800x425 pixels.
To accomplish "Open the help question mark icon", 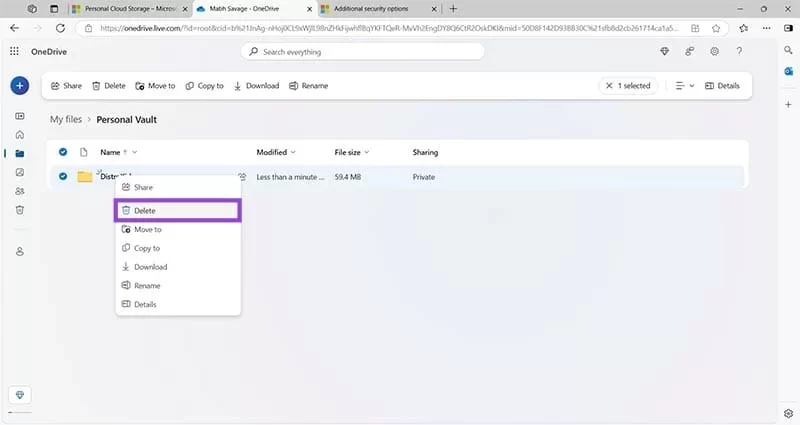I will (x=740, y=51).
